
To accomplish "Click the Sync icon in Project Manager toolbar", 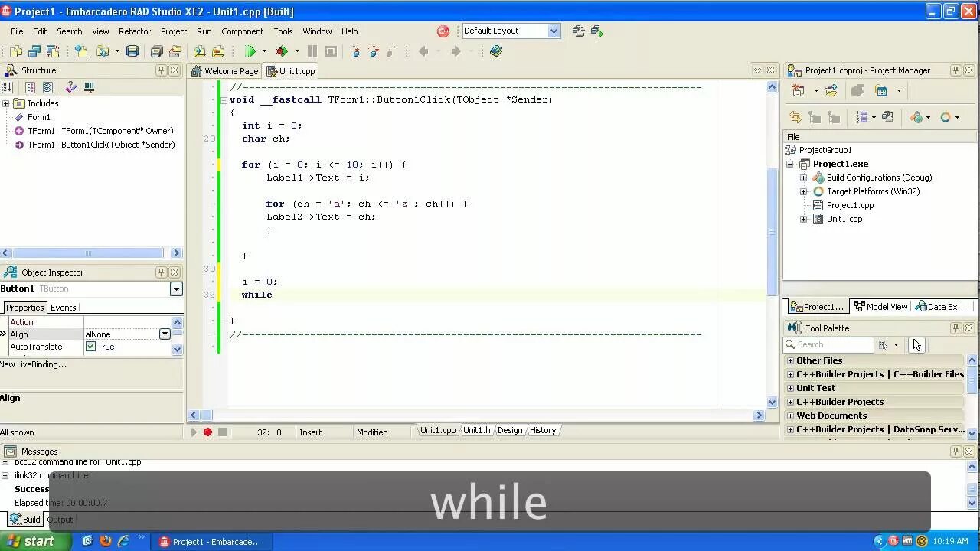I will 795,117.
